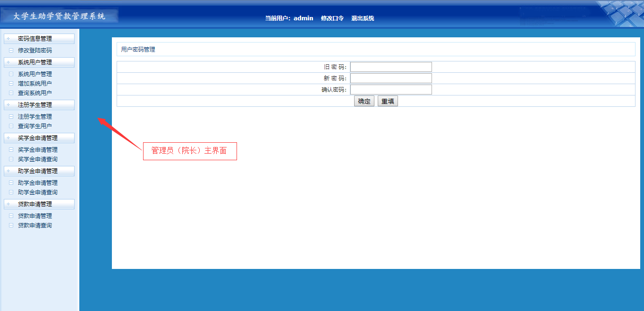
Task: Toggle the 注册学生管理 section header
Action: (39, 105)
